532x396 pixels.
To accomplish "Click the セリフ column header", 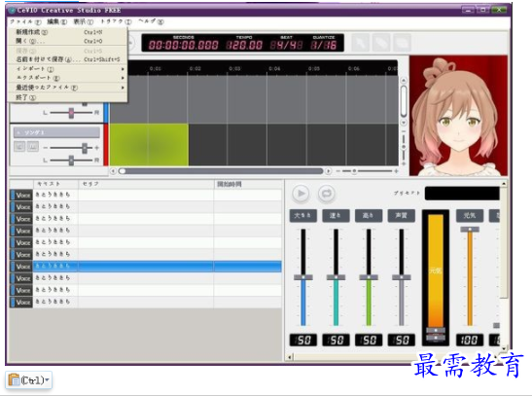I will (146, 184).
